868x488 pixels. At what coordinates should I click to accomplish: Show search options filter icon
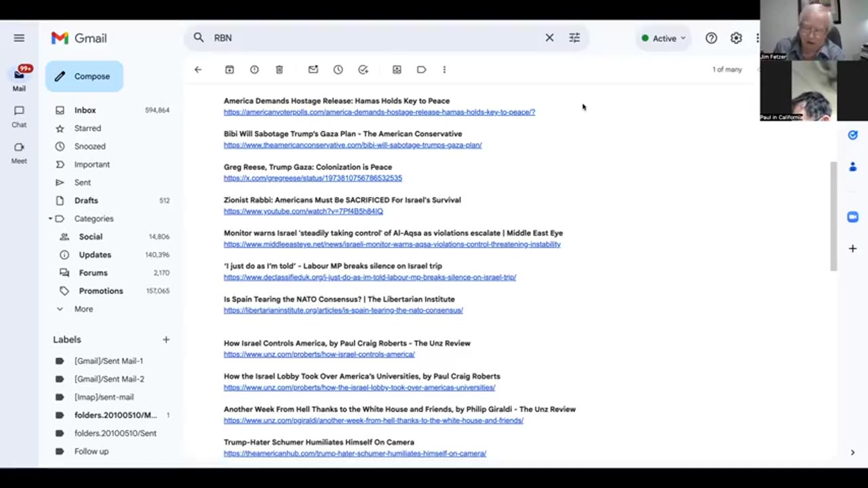pos(574,38)
